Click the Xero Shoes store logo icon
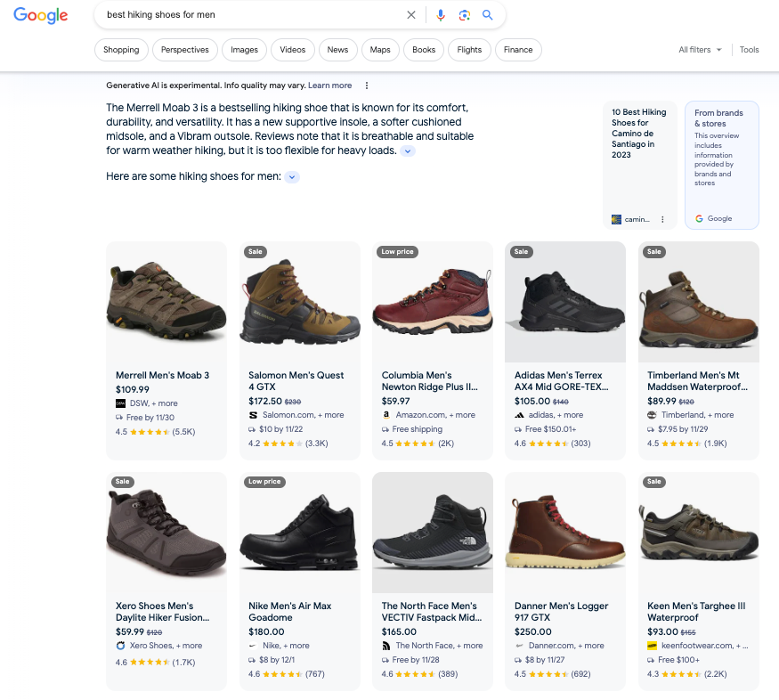 point(120,646)
